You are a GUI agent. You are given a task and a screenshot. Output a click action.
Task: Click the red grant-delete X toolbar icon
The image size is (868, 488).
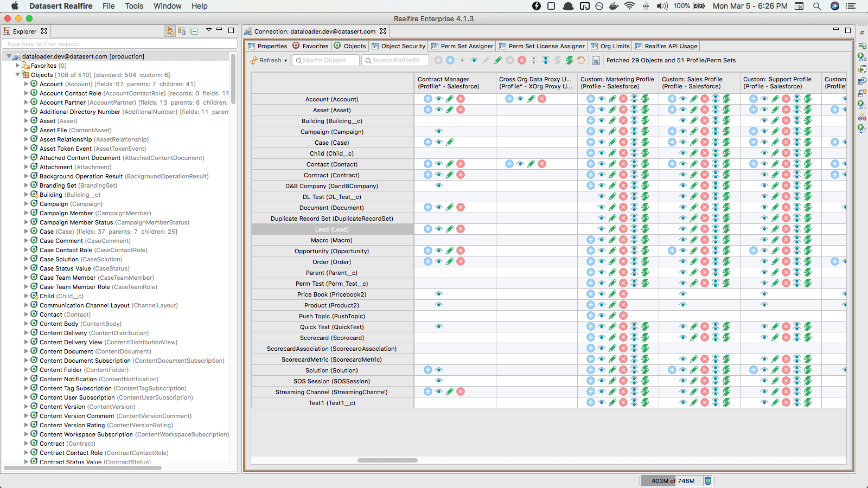(522, 60)
